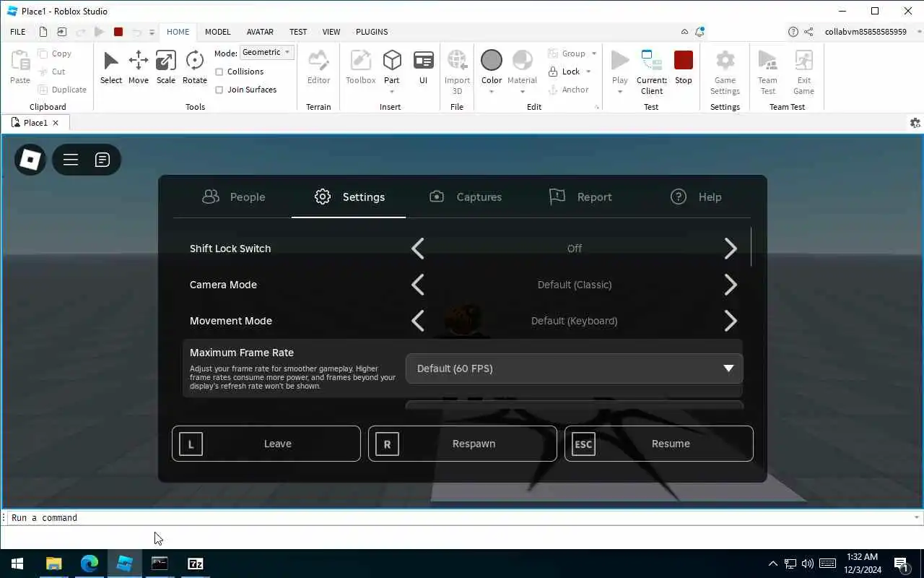The image size is (924, 578).
Task: Choose the Scale tool
Action: (166, 68)
